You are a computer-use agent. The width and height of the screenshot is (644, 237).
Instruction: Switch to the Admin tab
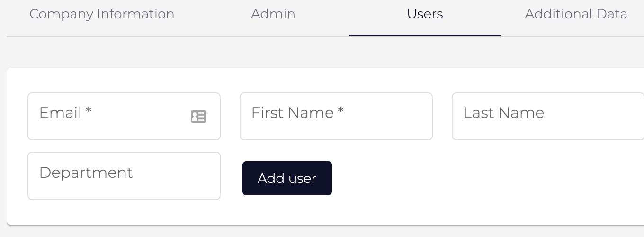(x=273, y=14)
